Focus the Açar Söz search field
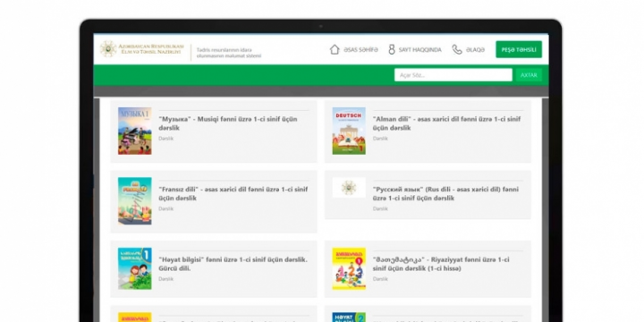The image size is (644, 322). (x=453, y=75)
